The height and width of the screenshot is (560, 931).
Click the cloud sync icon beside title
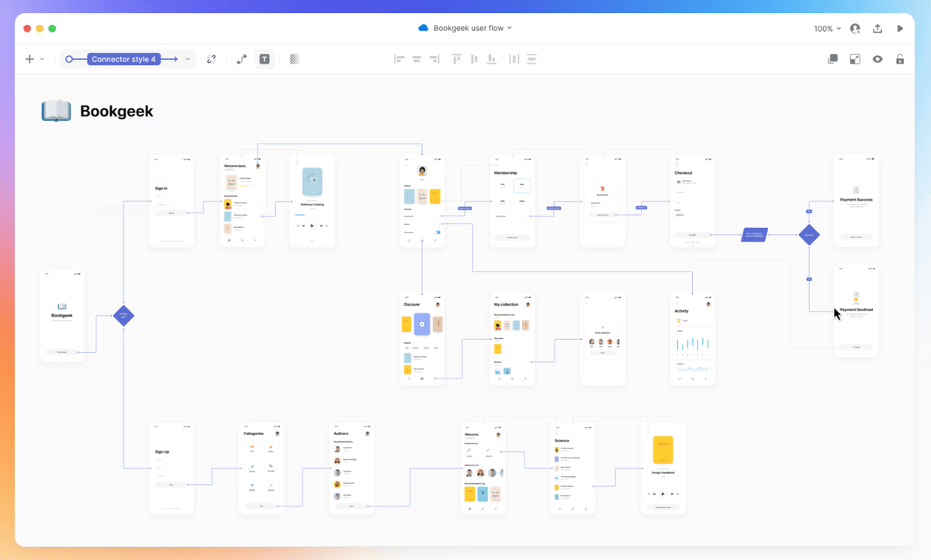(x=424, y=28)
